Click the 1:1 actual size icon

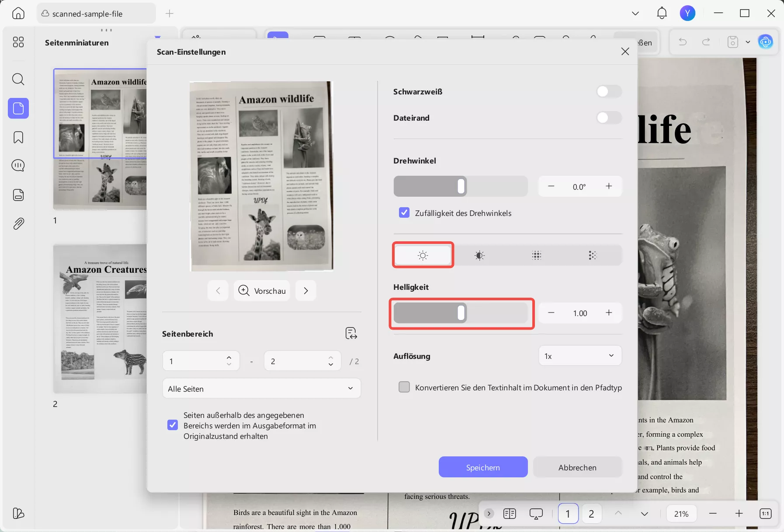click(x=766, y=514)
